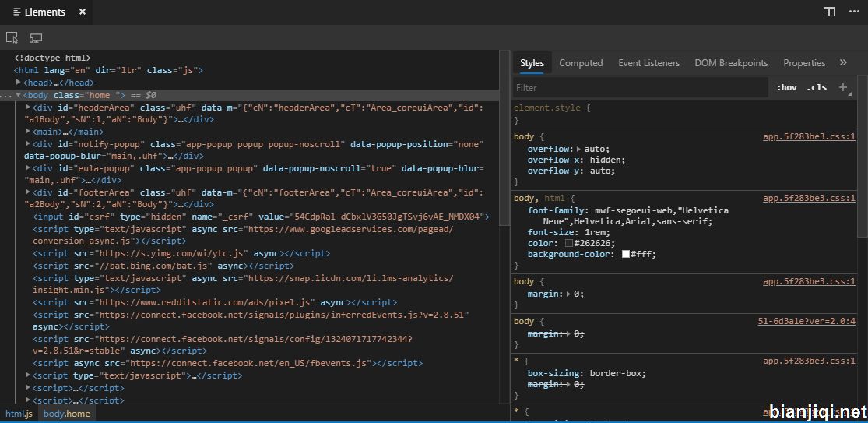Open the split editor layout icon

point(829,12)
